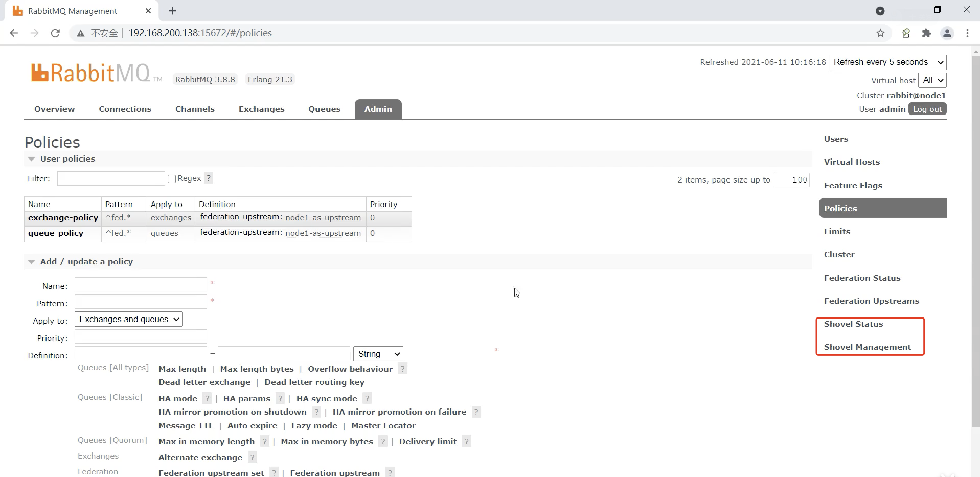Click the policy Filter input field
Viewport: 980px width, 477px height.
(111, 178)
